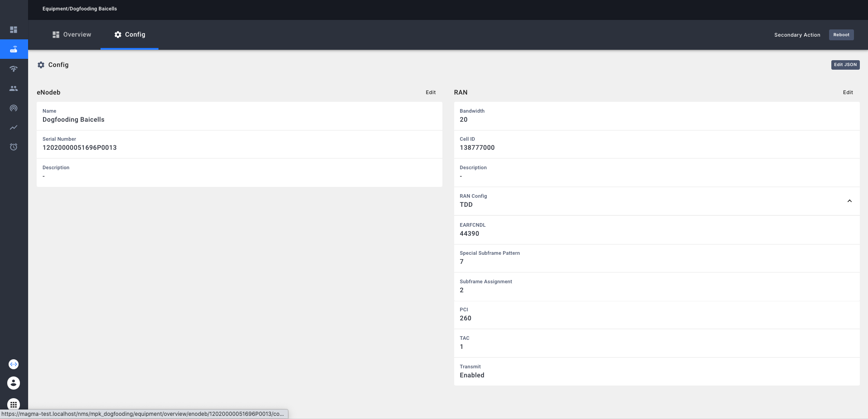Image resolution: width=868 pixels, height=419 pixels.
Task: Click the network selector icon with blue arrows
Action: point(14,364)
